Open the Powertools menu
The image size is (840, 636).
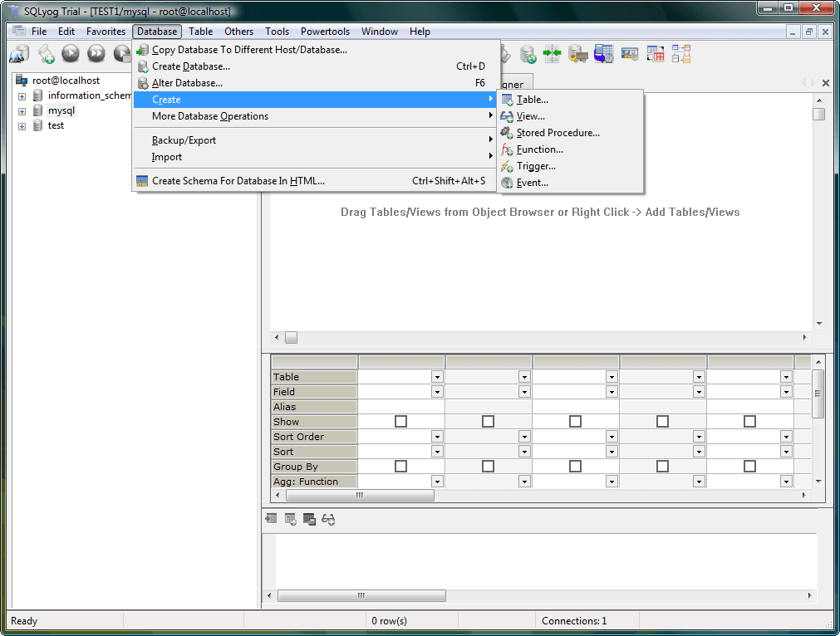click(325, 32)
